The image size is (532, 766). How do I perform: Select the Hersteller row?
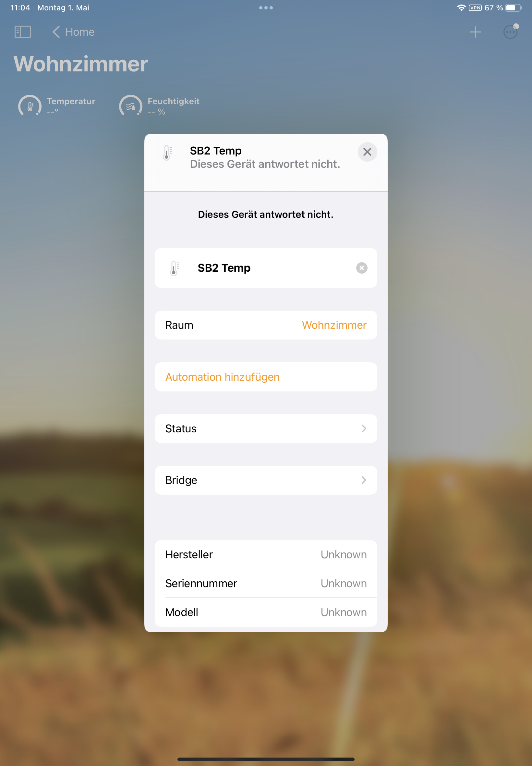tap(266, 555)
